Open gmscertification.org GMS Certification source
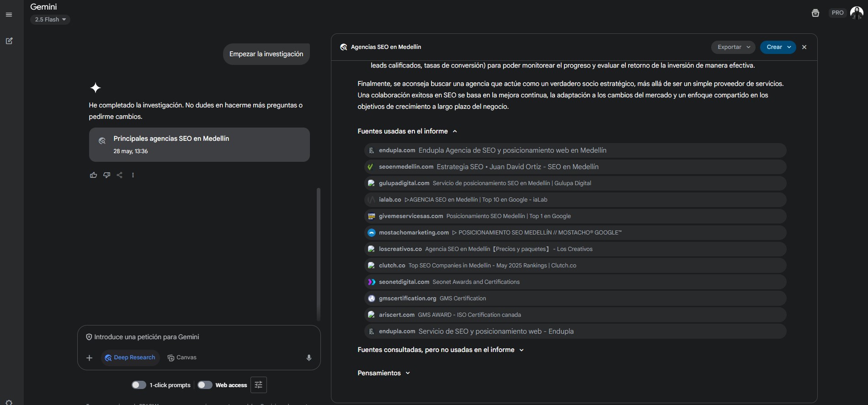 575,298
